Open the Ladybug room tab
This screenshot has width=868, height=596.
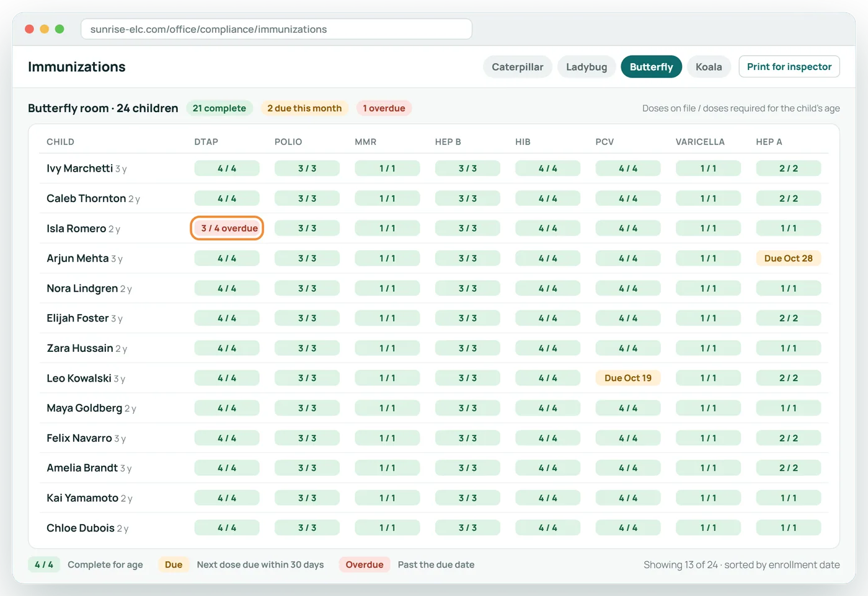point(587,67)
